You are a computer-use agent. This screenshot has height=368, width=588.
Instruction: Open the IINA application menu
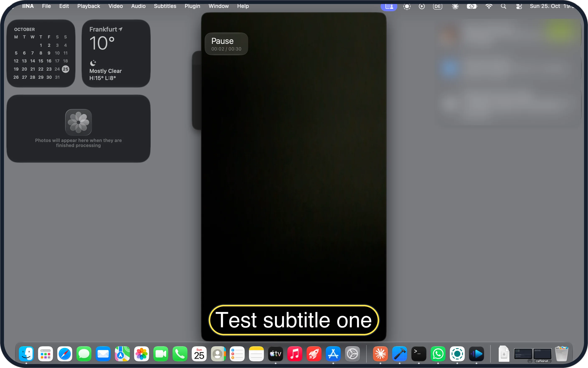28,6
